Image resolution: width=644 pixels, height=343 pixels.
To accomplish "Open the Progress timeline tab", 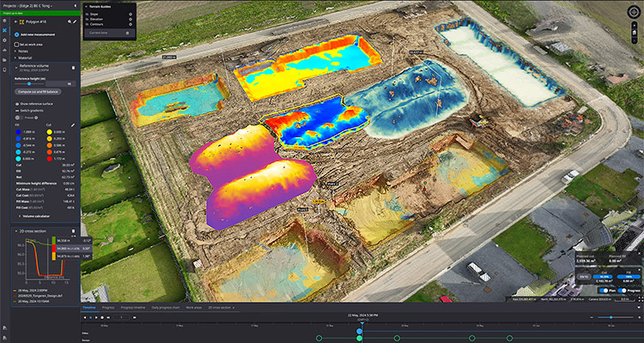I will click(132, 307).
